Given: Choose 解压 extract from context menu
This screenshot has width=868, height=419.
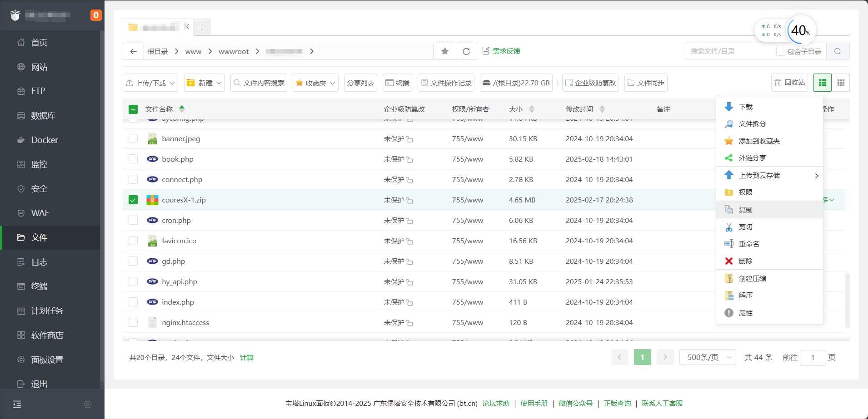Looking at the screenshot, I should tap(769, 295).
